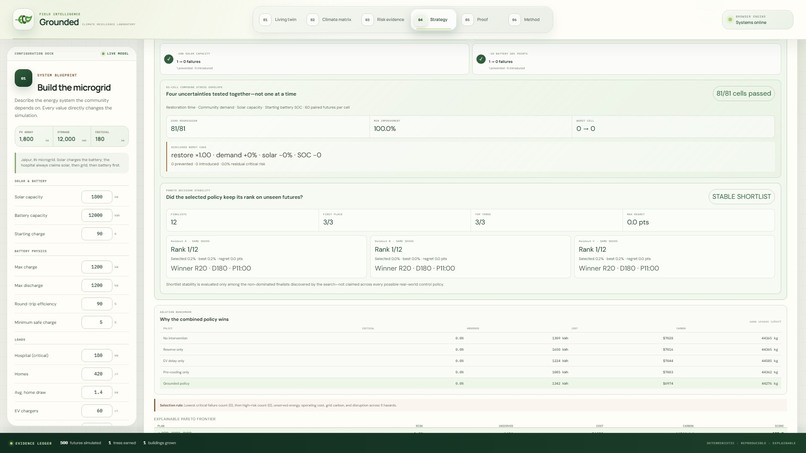Click the 100.0% min improvement value
806x453 pixels.
pyautogui.click(x=384, y=129)
